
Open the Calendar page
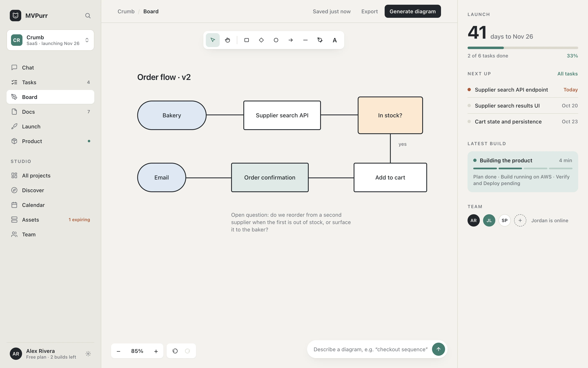50,205
